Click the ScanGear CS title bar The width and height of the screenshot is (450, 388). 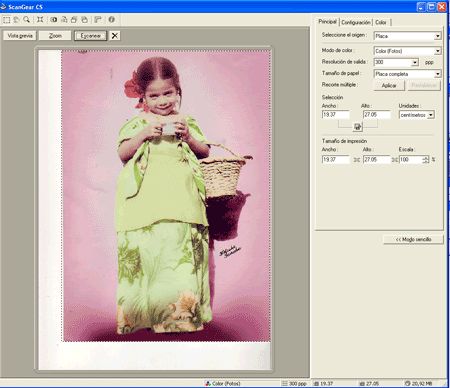coord(207,7)
